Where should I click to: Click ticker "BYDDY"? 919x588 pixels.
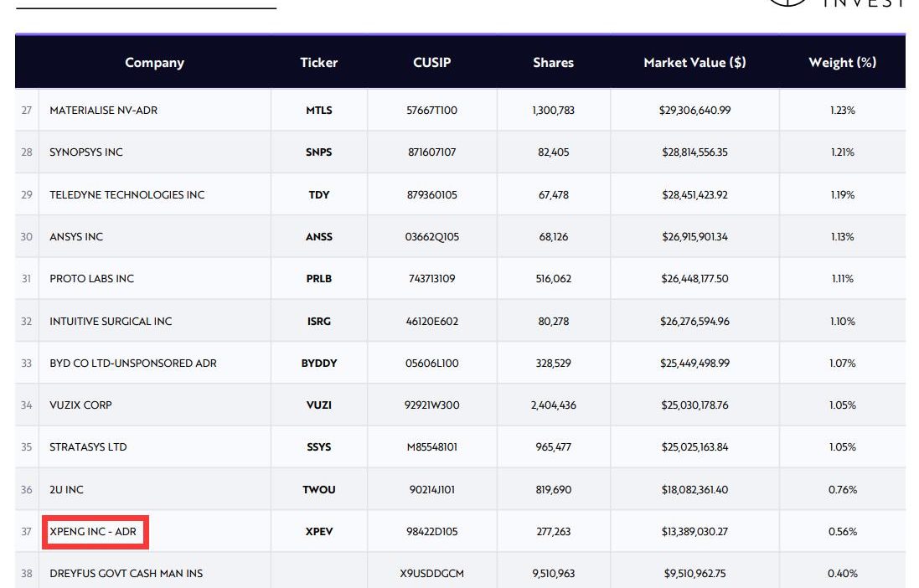click(319, 364)
